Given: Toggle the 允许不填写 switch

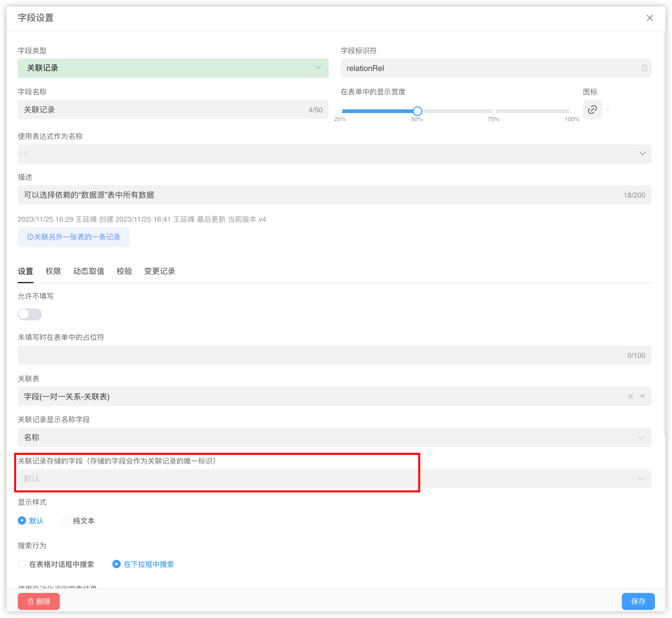Looking at the screenshot, I should point(30,314).
